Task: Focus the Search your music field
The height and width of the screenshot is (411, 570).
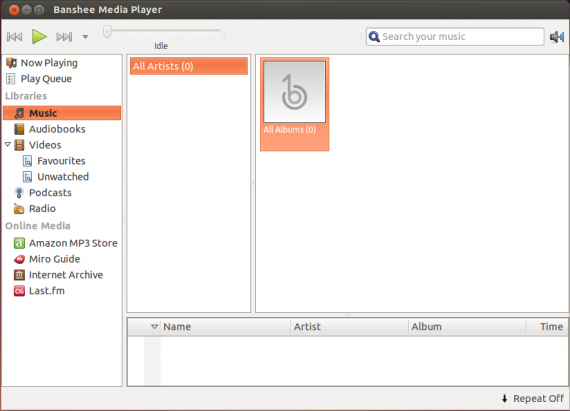Action: (x=455, y=37)
